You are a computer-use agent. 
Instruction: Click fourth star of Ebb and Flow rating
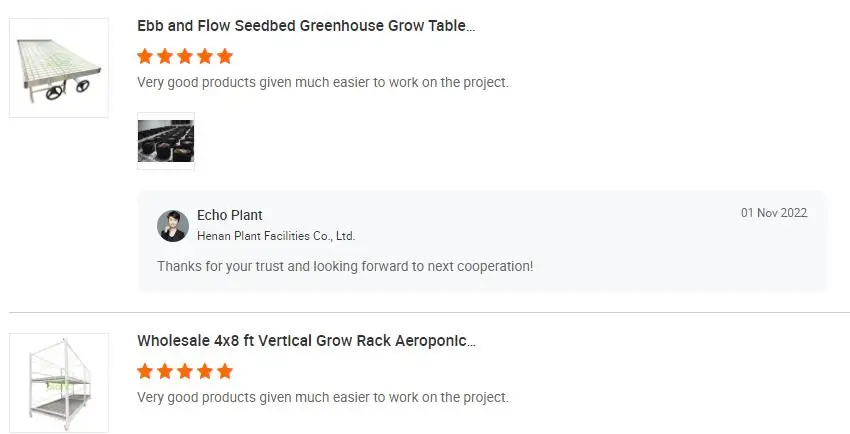coord(204,56)
